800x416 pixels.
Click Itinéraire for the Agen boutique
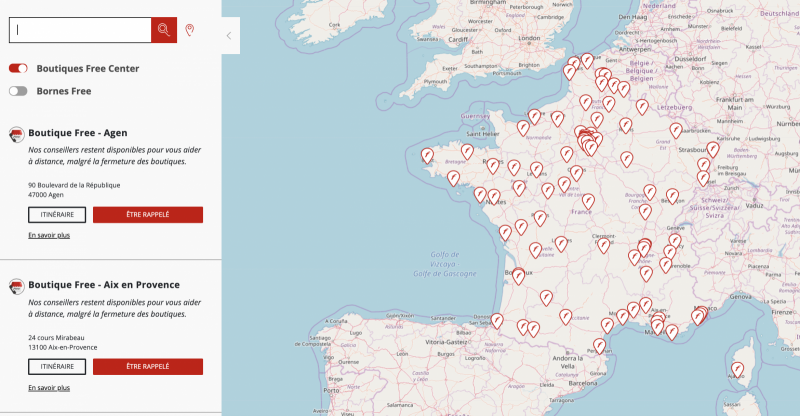pos(57,214)
